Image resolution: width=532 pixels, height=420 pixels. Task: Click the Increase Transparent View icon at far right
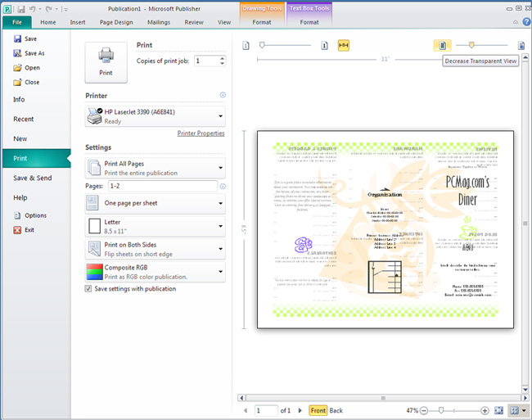click(521, 45)
